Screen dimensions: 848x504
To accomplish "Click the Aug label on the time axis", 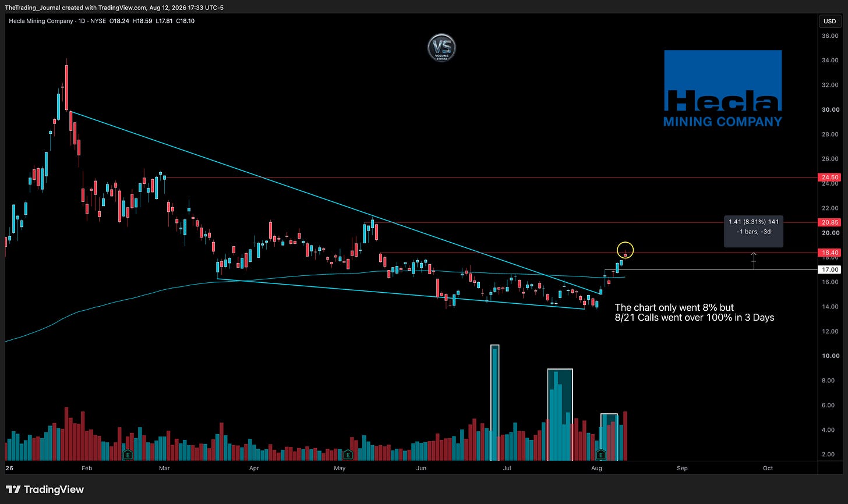I will (x=596, y=468).
